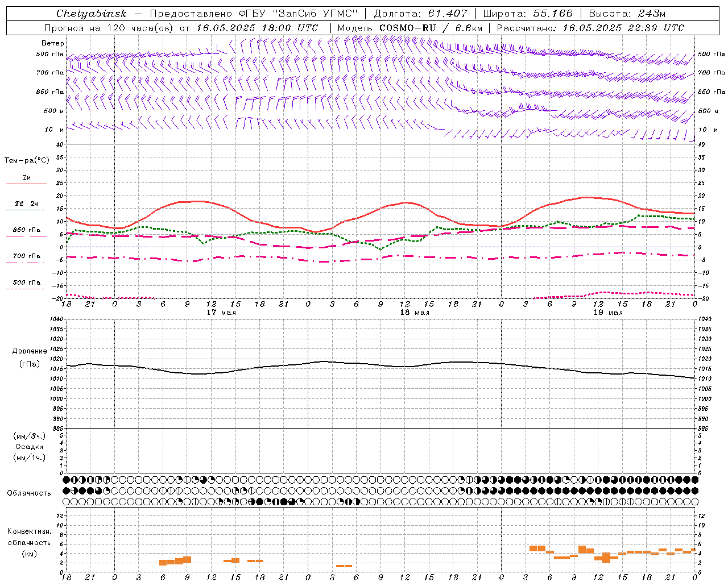The image size is (728, 582).
Task: Click the Осадки panel label
Action: tap(30, 447)
